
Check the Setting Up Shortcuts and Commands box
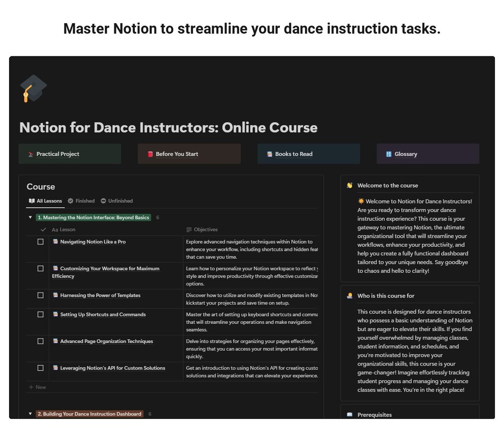tap(41, 314)
